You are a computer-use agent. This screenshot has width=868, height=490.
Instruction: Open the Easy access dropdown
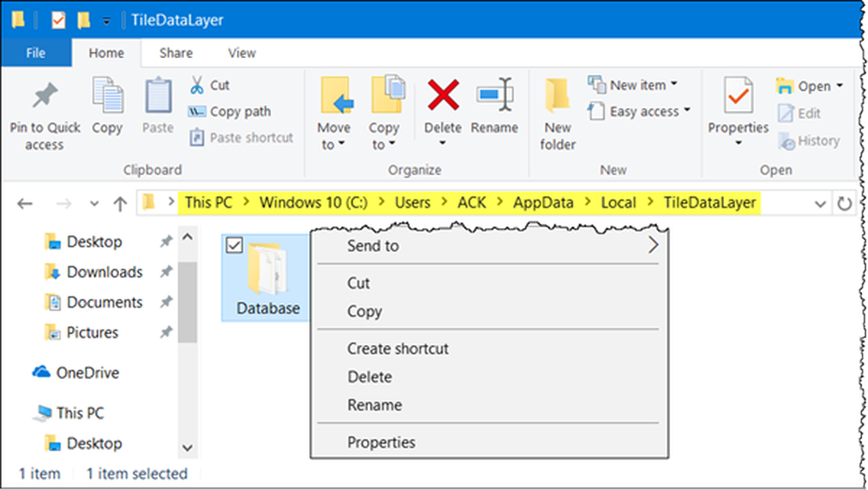click(x=640, y=112)
